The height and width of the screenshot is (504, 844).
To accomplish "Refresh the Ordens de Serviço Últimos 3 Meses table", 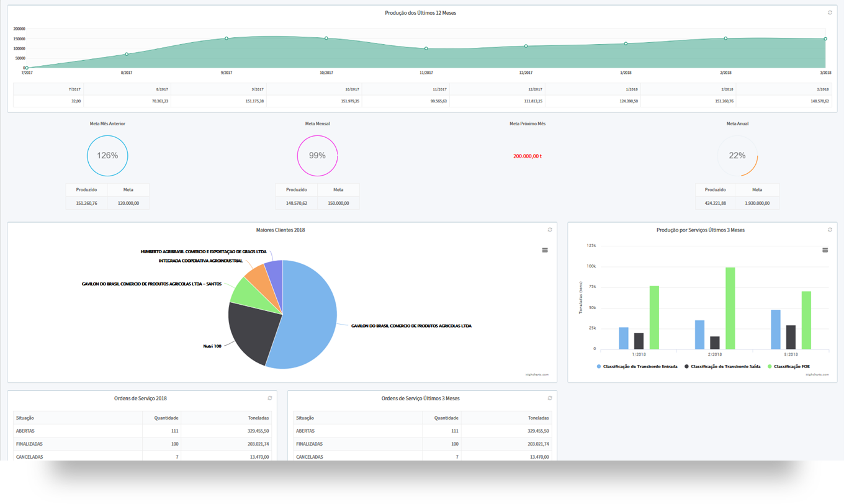I will coord(549,398).
